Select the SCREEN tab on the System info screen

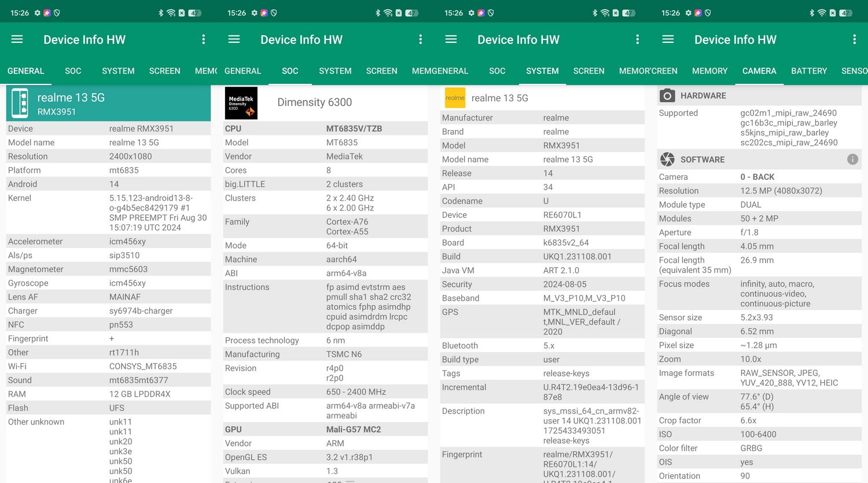[589, 71]
